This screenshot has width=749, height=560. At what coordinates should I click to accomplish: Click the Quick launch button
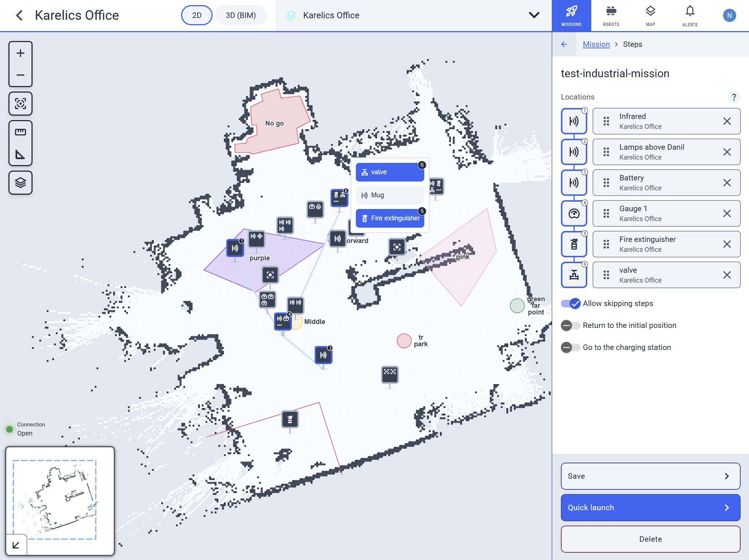tap(650, 508)
